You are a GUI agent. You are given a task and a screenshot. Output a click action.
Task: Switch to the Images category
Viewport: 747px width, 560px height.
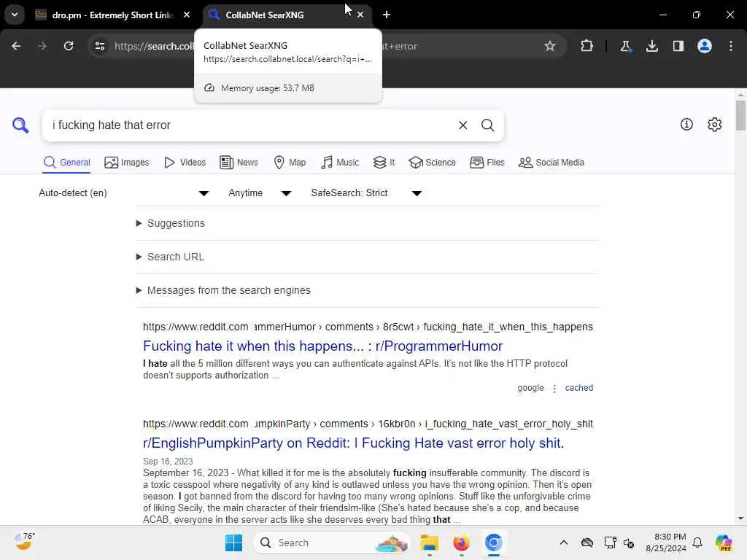click(x=127, y=163)
